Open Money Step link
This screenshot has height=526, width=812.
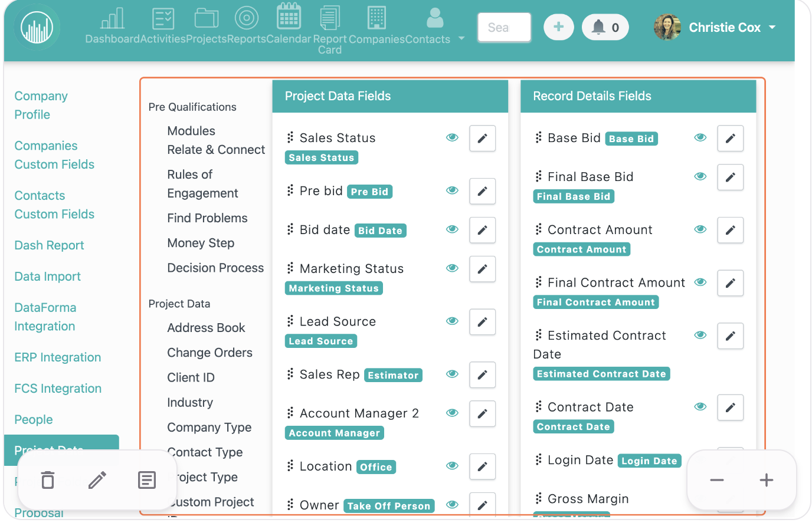coord(201,243)
